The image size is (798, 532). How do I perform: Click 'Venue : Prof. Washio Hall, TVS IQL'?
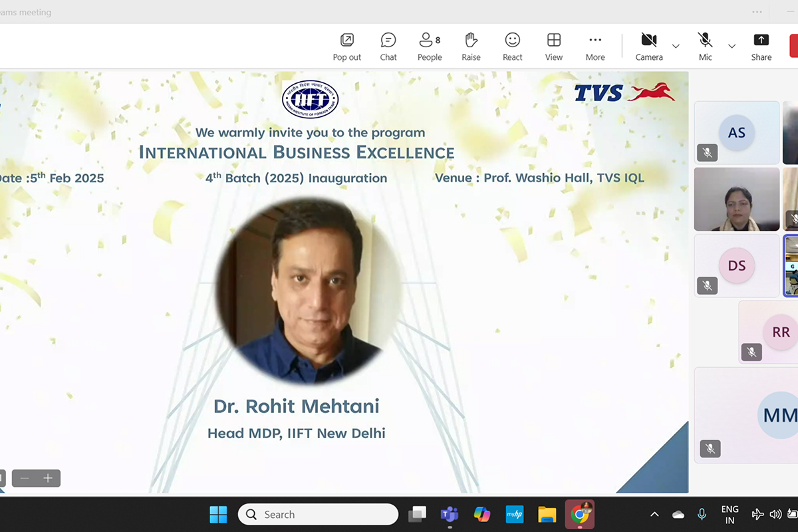pyautogui.click(x=539, y=178)
